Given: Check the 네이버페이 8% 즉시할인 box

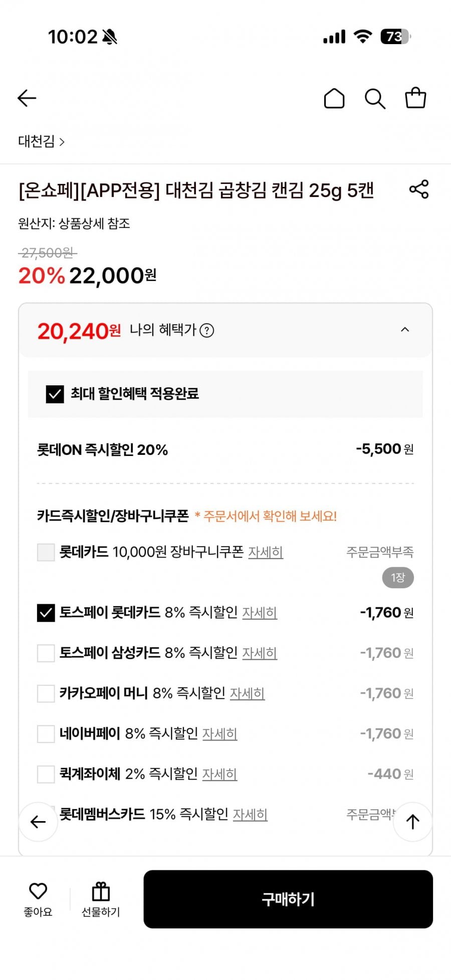Looking at the screenshot, I should (x=46, y=733).
